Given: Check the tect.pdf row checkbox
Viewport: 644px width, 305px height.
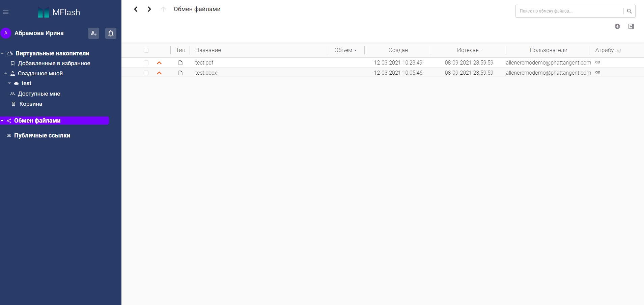Looking at the screenshot, I should [146, 63].
